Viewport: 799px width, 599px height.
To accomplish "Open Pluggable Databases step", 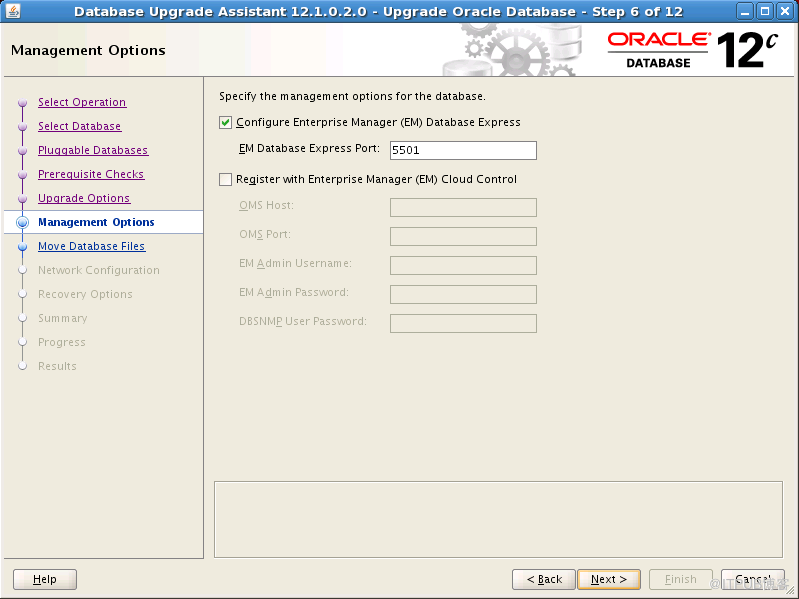I will [x=93, y=150].
